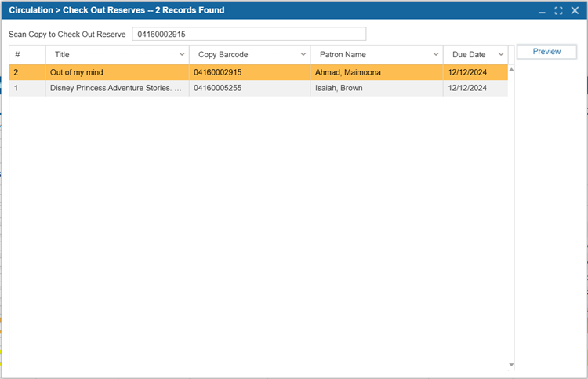Select patron Isaiah, Brown
This screenshot has width=588, height=379.
[376, 88]
